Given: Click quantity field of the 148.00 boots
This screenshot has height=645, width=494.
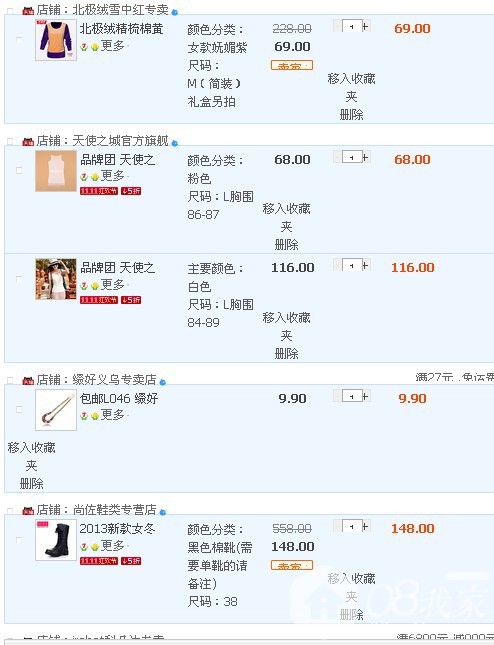Looking at the screenshot, I should pos(352,526).
